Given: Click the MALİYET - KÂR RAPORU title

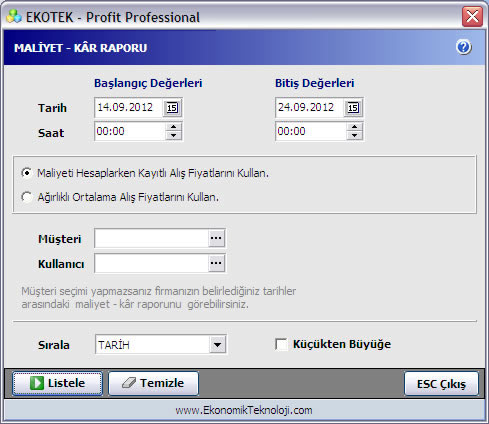Looking at the screenshot, I should (x=80, y=48).
